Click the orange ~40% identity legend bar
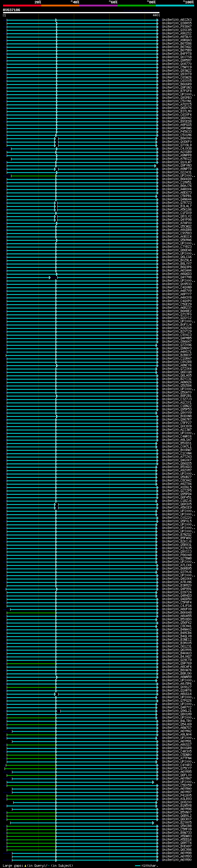 click(x=60, y=6)
